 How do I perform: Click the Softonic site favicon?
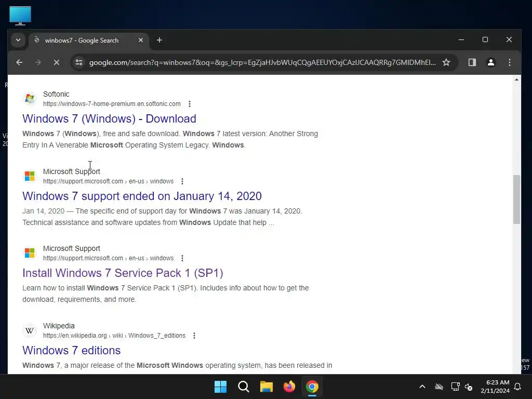point(30,99)
